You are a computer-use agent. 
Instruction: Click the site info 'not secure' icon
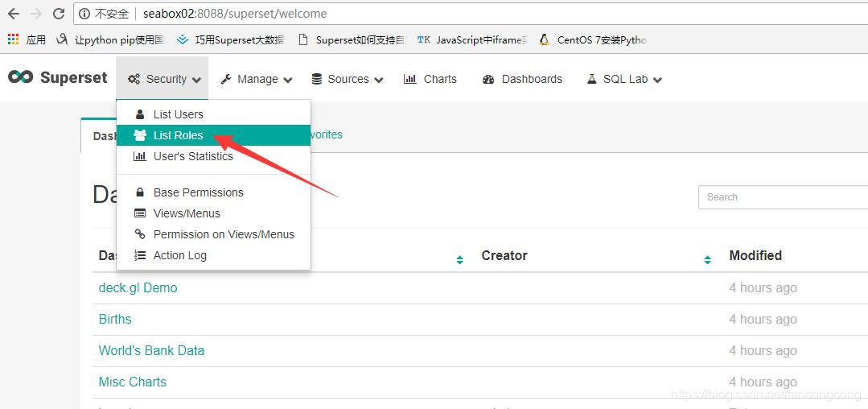84,14
